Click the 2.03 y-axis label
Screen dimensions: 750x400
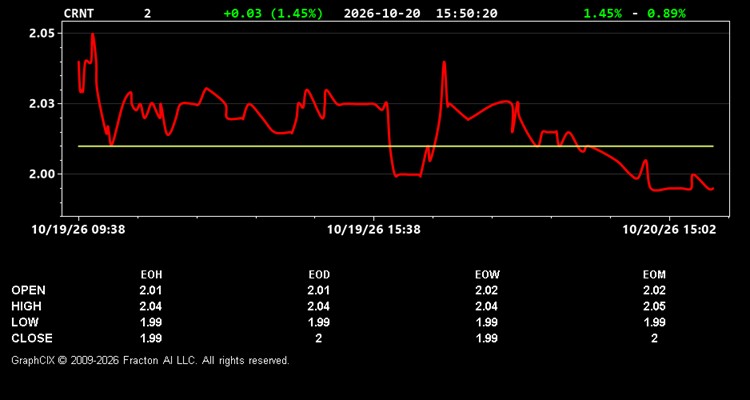point(42,103)
